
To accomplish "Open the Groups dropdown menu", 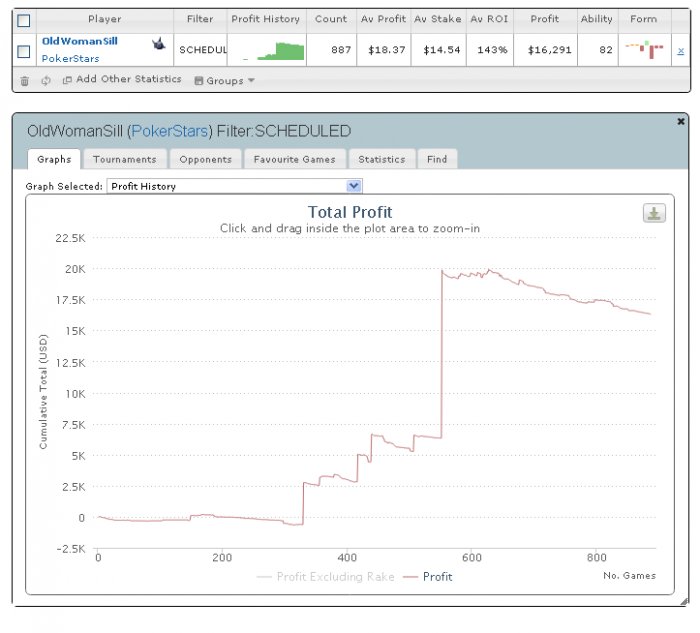I will point(225,81).
